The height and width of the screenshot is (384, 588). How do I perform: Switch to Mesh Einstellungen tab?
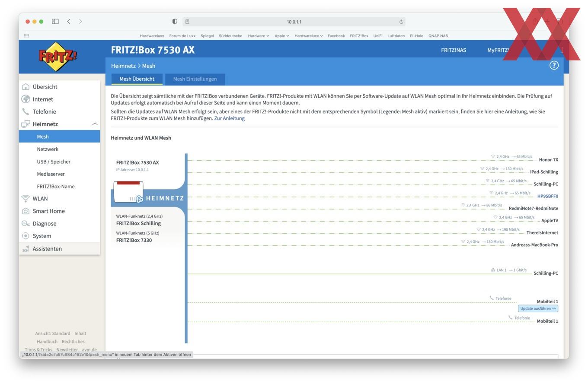[195, 79]
